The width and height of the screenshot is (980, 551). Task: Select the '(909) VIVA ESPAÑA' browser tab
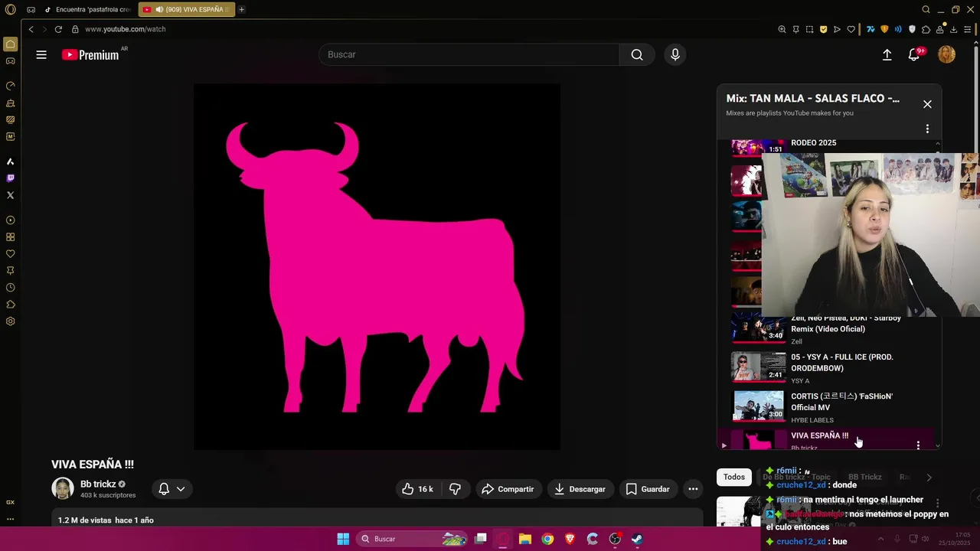186,9
